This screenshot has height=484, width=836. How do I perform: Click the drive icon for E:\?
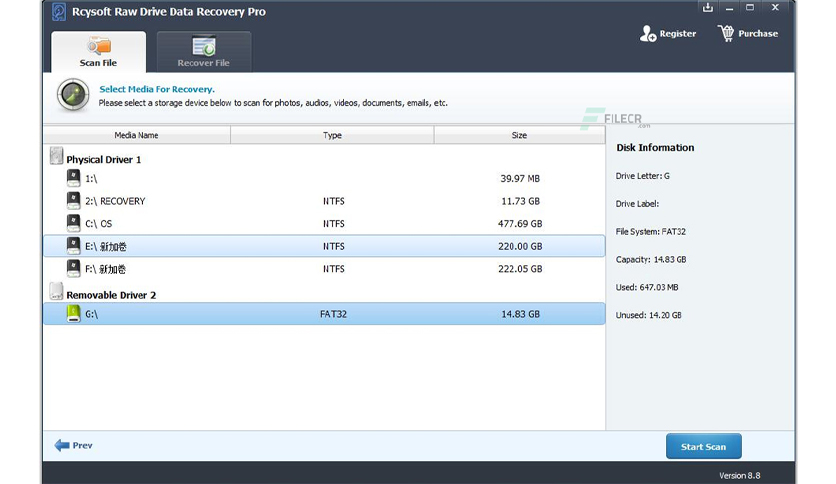(x=74, y=246)
